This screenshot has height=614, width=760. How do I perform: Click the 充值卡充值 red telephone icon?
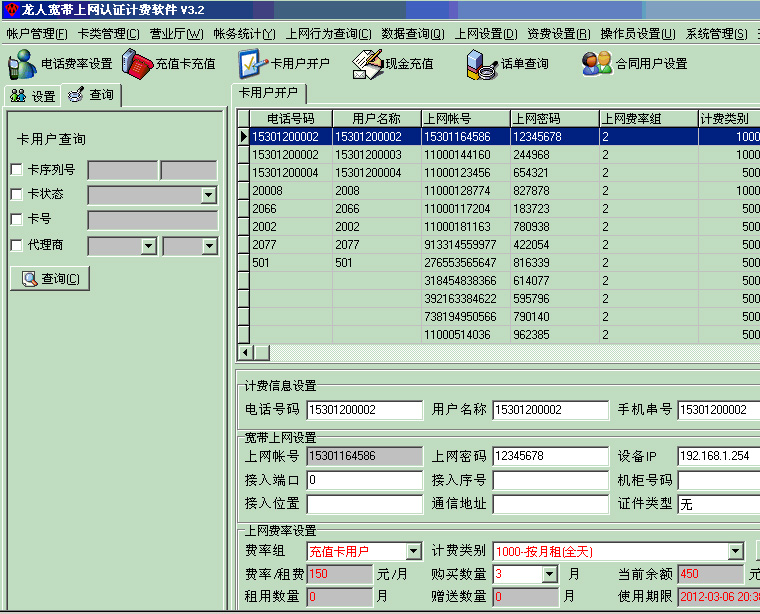137,64
